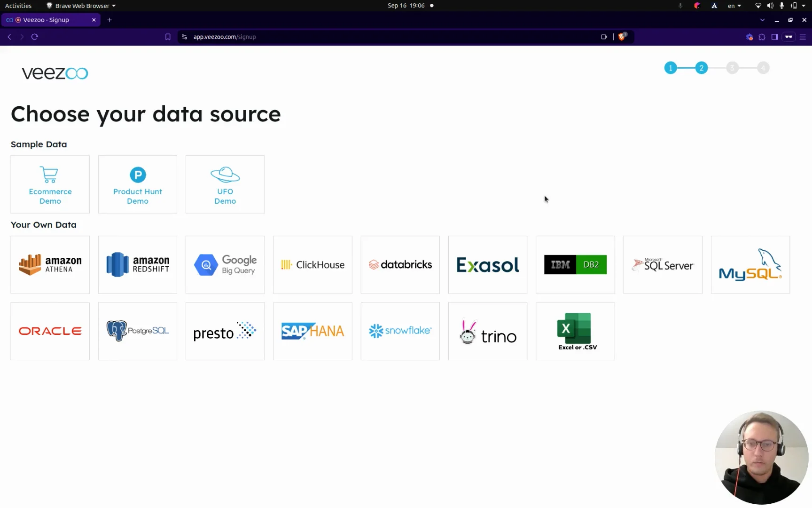Choose the Snowflake data source

[x=400, y=331]
